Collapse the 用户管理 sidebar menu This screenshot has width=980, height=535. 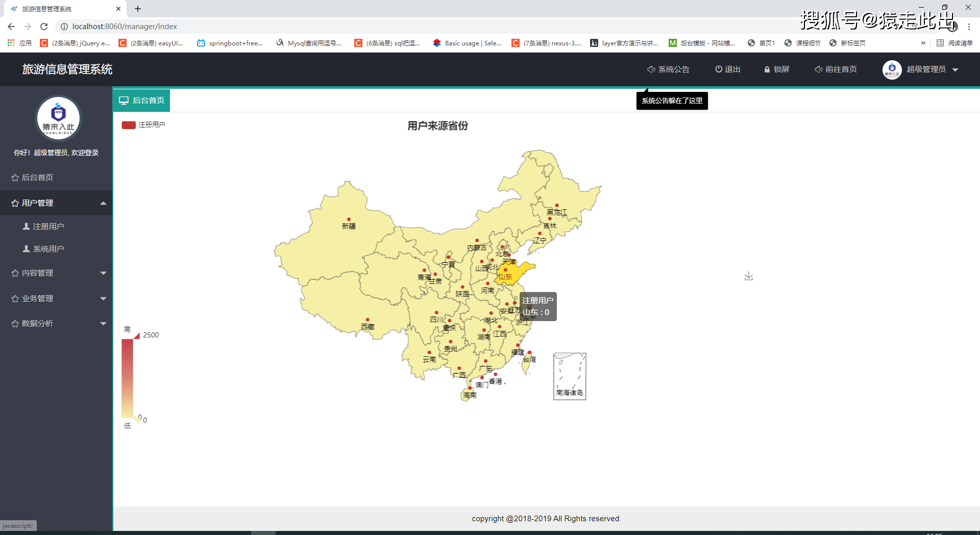click(56, 203)
